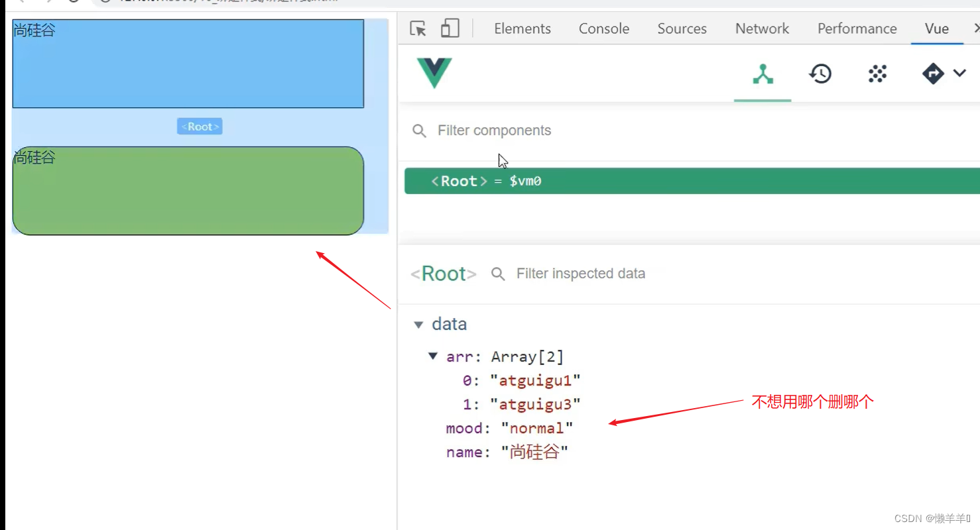
Task: Collapse the data section triangle
Action: tap(418, 325)
